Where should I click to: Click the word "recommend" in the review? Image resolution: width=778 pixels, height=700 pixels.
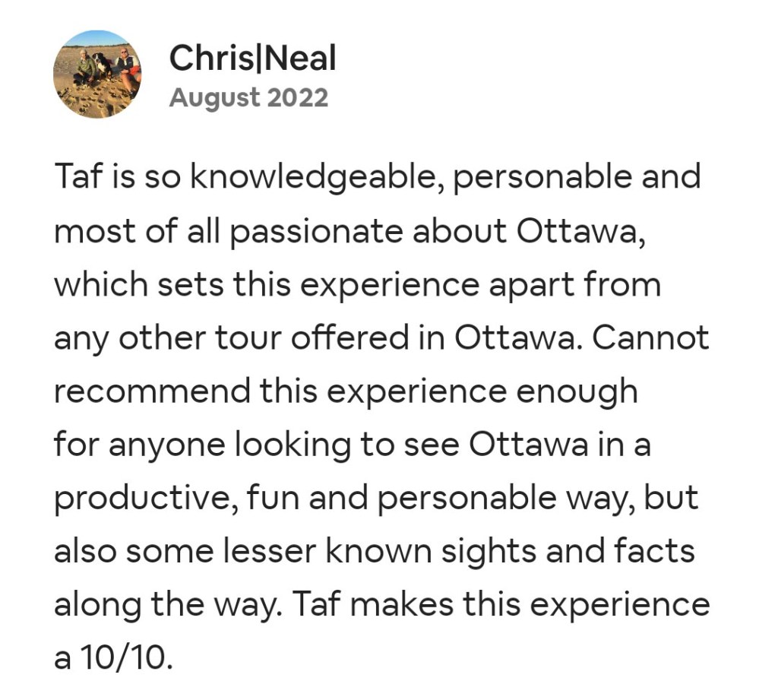151,391
